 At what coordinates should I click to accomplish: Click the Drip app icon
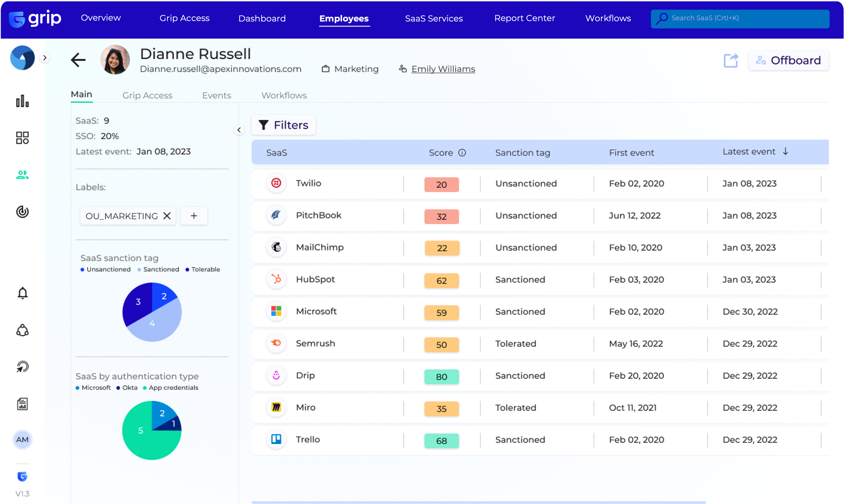click(276, 375)
